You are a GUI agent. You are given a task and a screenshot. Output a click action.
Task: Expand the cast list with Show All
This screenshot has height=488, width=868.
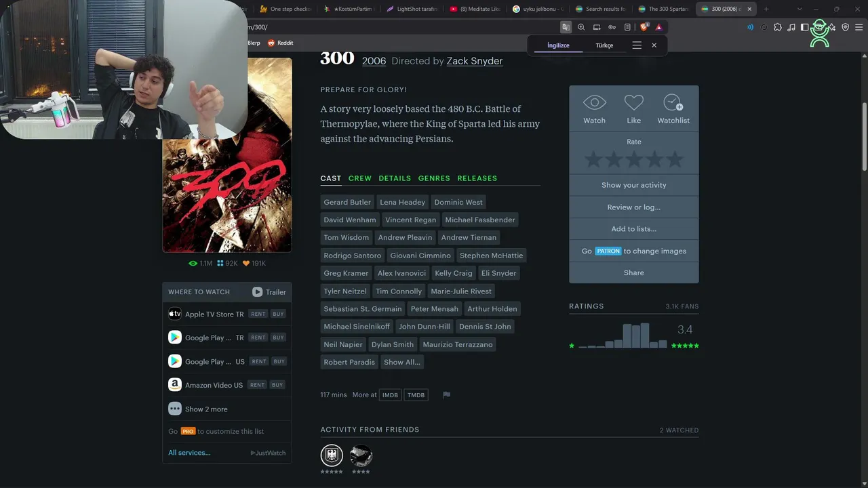(402, 362)
